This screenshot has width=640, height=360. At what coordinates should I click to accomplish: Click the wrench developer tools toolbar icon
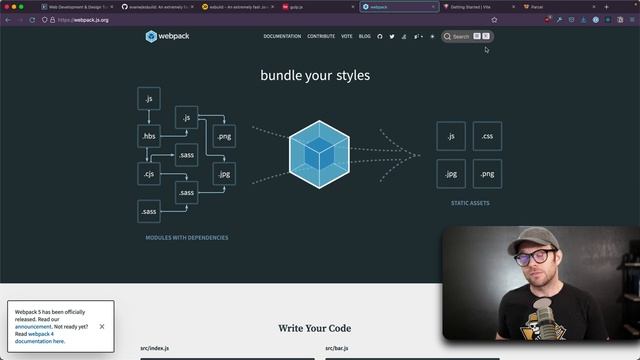(559, 20)
